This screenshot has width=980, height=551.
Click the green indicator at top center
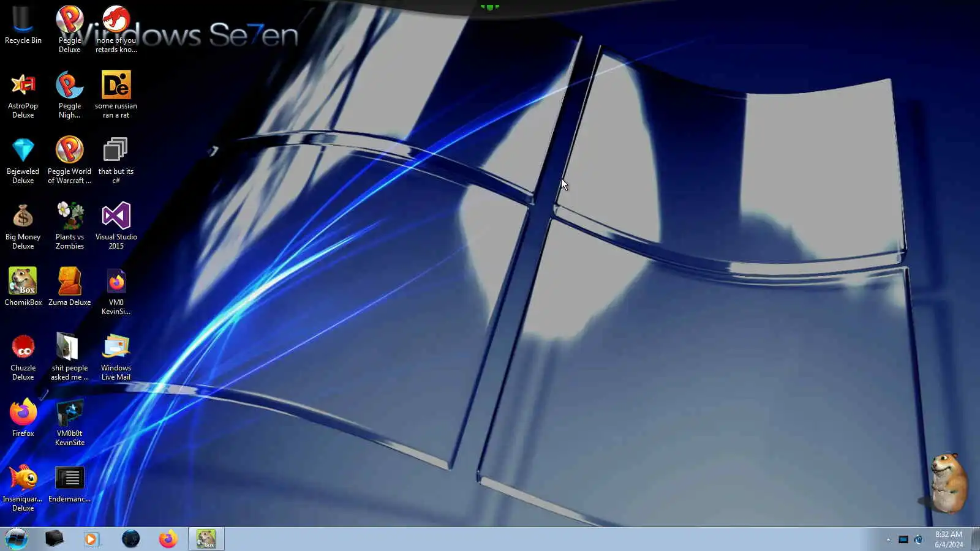pyautogui.click(x=489, y=7)
